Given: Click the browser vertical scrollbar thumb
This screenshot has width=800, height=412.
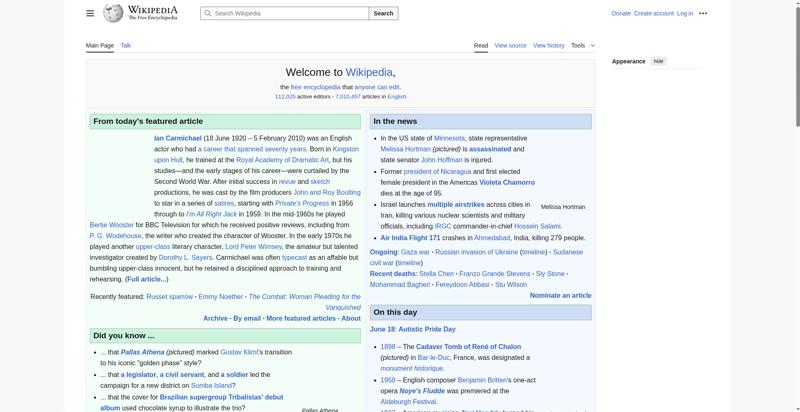Looking at the screenshot, I should [x=797, y=65].
